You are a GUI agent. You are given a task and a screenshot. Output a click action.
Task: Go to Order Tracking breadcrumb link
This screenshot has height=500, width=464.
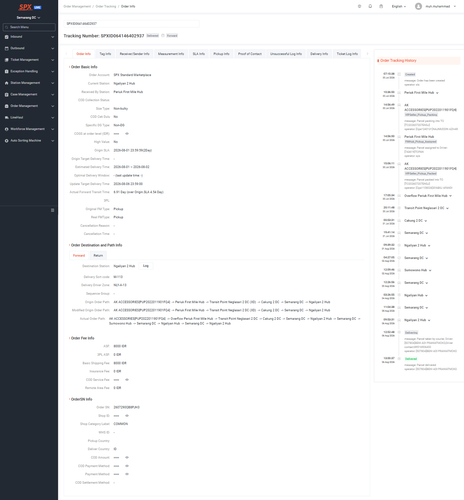coord(106,6)
